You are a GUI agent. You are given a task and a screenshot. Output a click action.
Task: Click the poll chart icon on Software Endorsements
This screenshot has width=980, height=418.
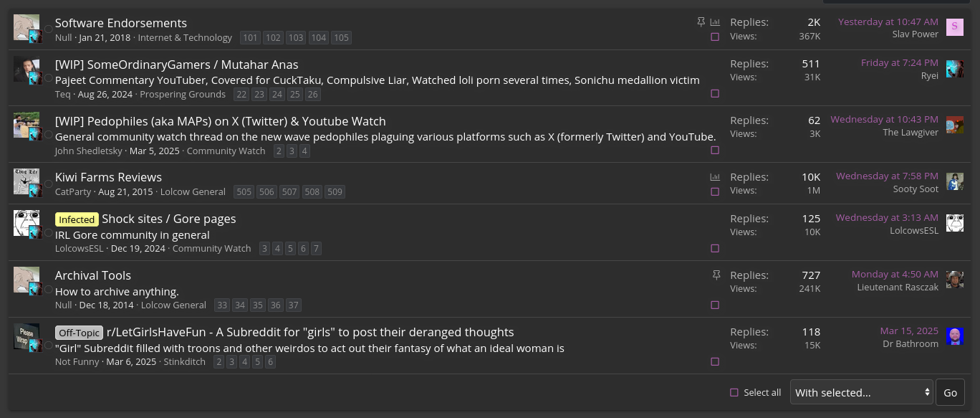point(715,22)
